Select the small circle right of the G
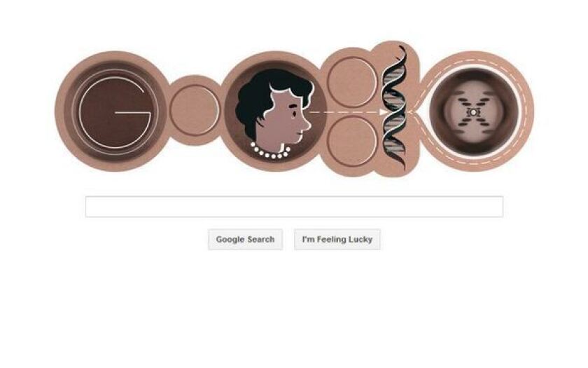Screen dimensions: 588x368 pyautogui.click(x=194, y=110)
